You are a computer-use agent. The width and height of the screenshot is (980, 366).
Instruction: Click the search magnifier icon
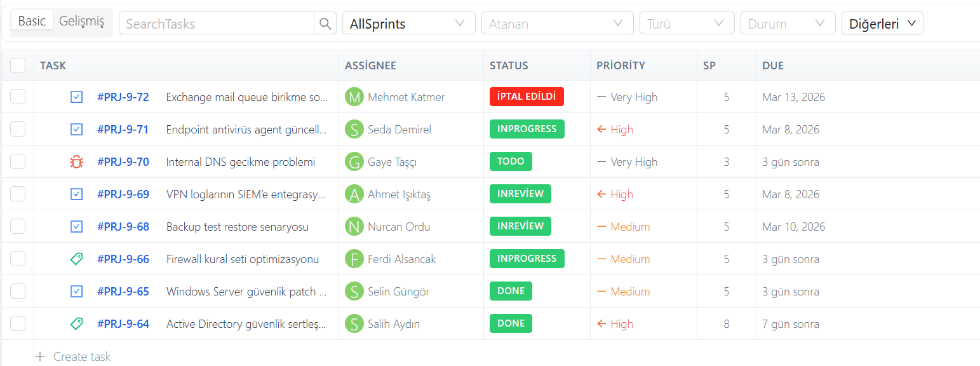click(x=325, y=24)
